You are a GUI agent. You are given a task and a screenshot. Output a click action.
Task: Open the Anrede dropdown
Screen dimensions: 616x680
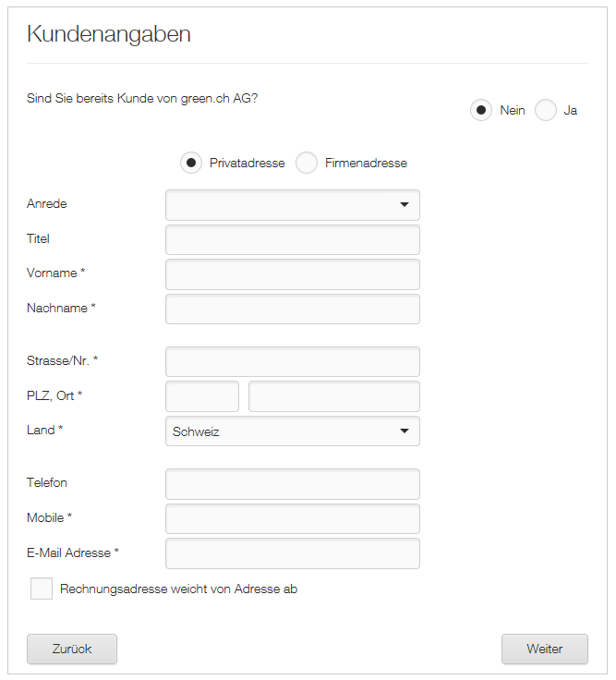pyautogui.click(x=292, y=205)
